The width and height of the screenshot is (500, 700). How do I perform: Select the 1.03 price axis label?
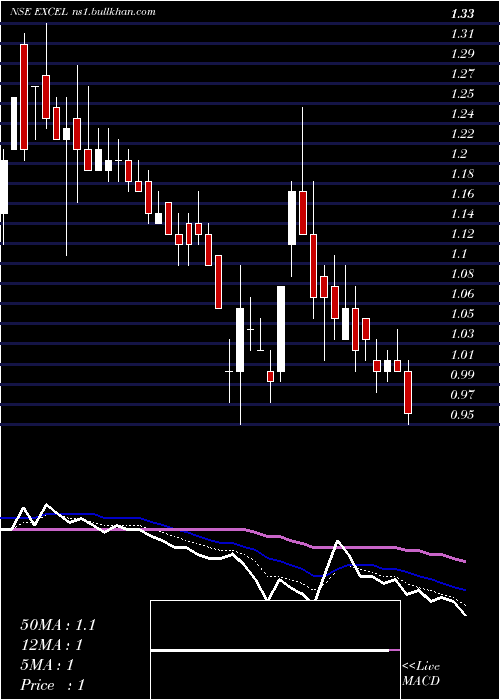pos(462,334)
